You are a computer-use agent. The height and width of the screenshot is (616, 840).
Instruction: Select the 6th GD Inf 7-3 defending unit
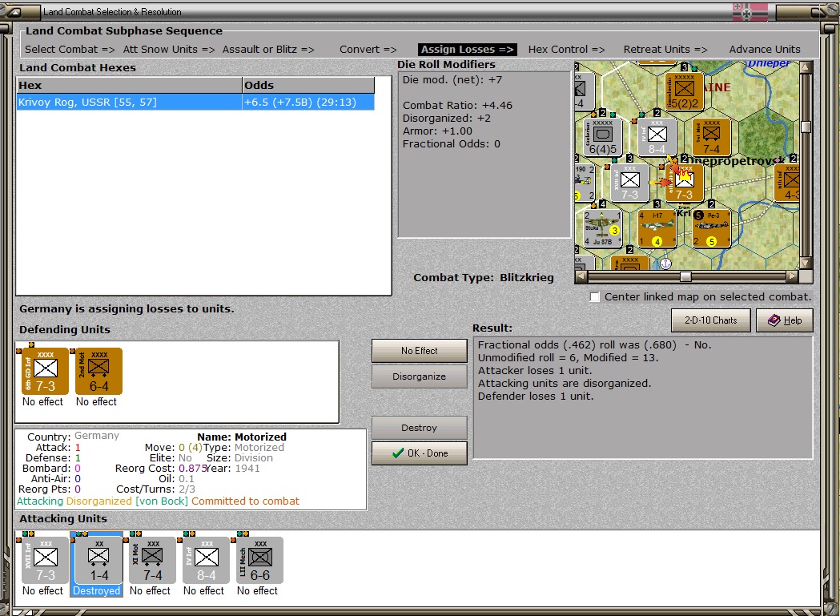point(46,371)
